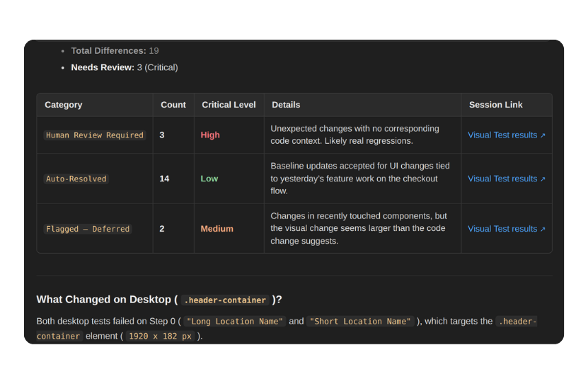
Task: Click the What Changed on Desktop heading
Action: [159, 300]
